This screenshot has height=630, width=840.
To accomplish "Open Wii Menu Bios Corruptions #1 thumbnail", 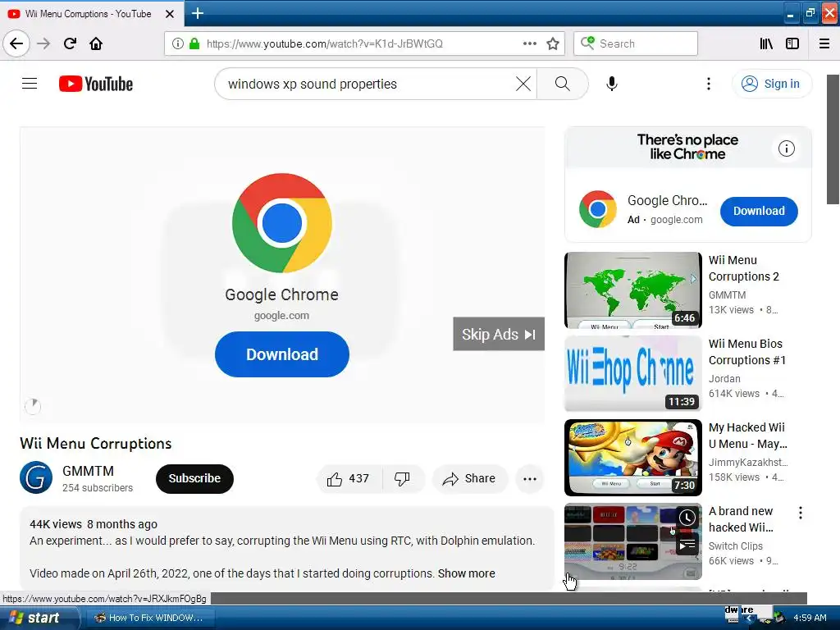I will 632,373.
